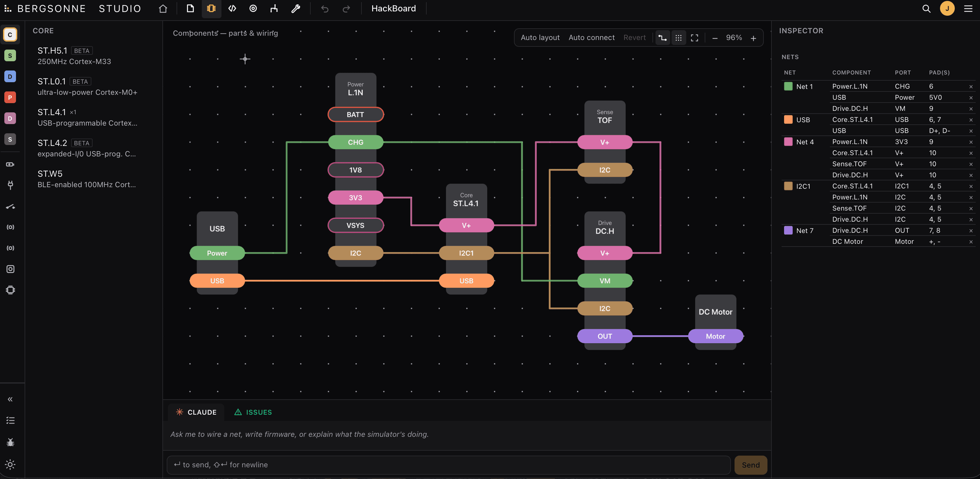Click the Auto connect button
Viewport: 980px width, 479px height.
click(592, 38)
